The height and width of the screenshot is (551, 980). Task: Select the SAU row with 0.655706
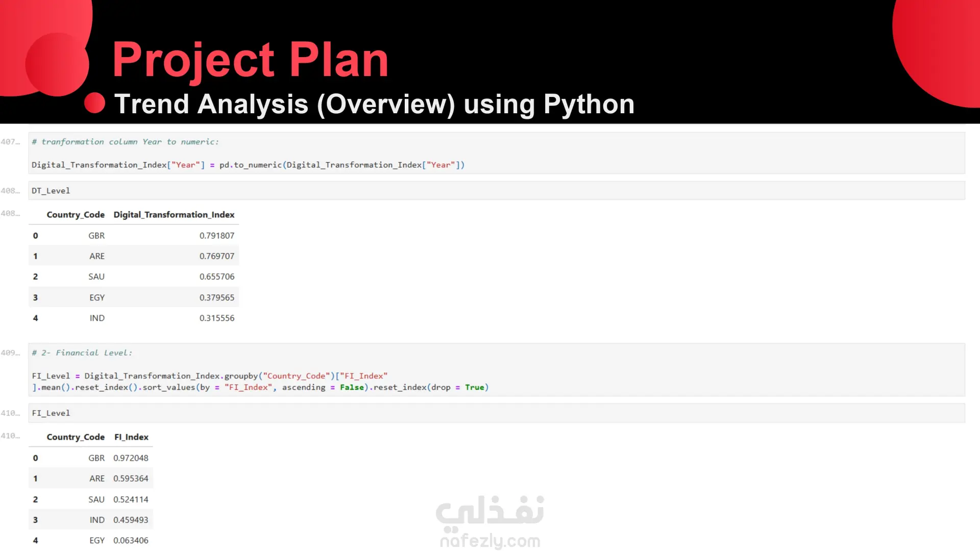pos(134,277)
